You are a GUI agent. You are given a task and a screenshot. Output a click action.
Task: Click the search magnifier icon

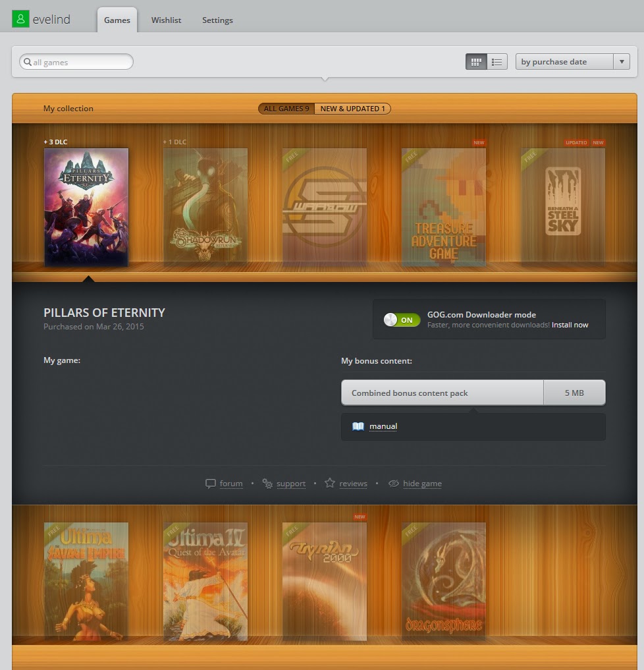coord(28,62)
